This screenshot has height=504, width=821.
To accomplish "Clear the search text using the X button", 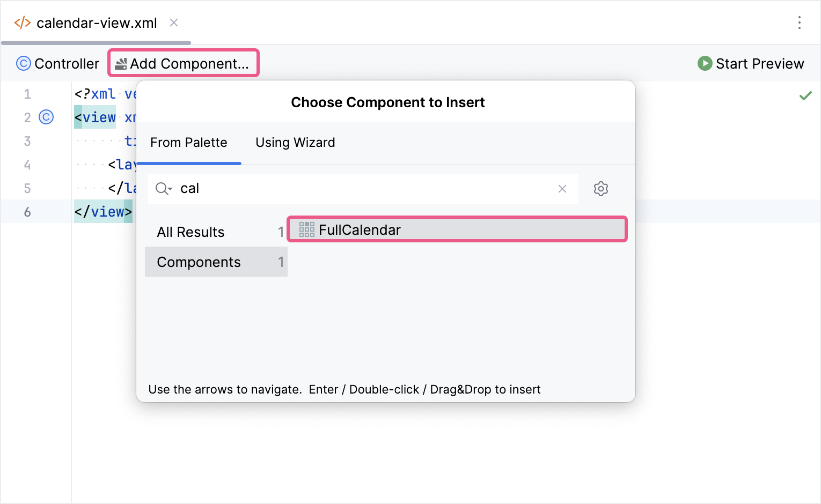I will [x=562, y=189].
